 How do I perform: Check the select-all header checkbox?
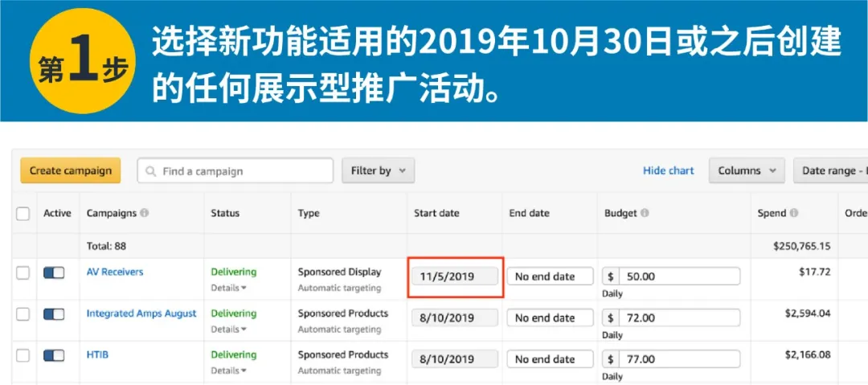(23, 214)
